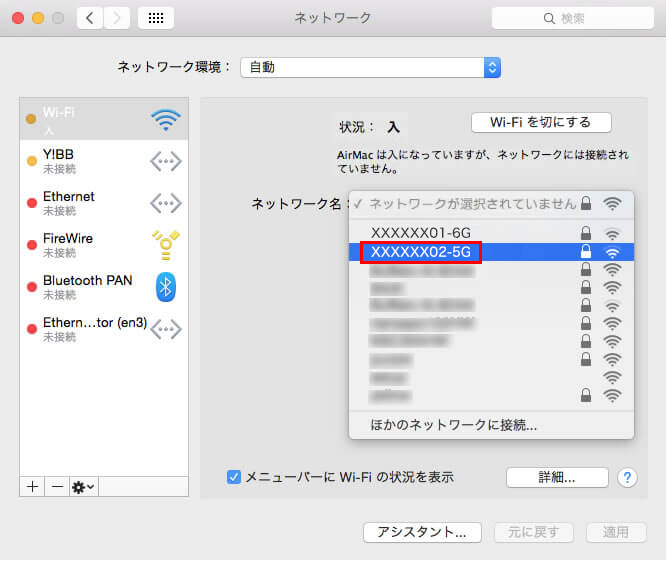Choose XXXXXX01-6G network

pyautogui.click(x=491, y=233)
